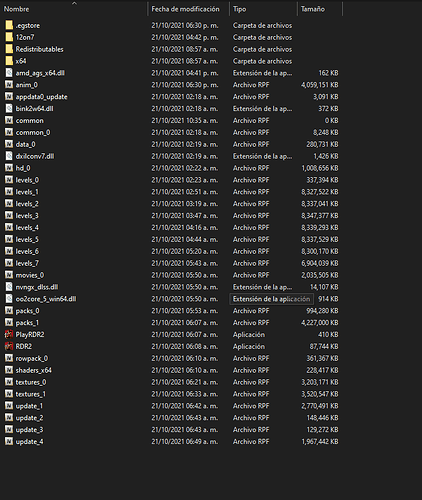Select the PlayRDR2 application icon

point(9,334)
